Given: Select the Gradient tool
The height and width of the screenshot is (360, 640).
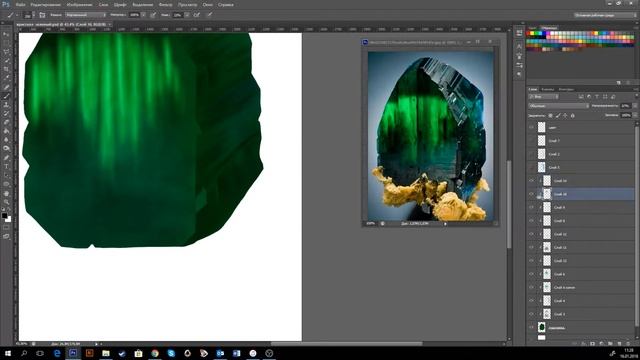Looking at the screenshot, I should [x=6, y=131].
